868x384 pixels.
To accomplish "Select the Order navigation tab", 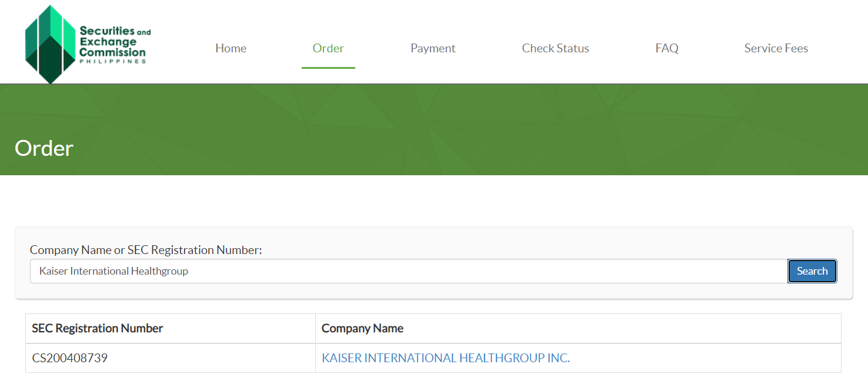I will pyautogui.click(x=328, y=48).
